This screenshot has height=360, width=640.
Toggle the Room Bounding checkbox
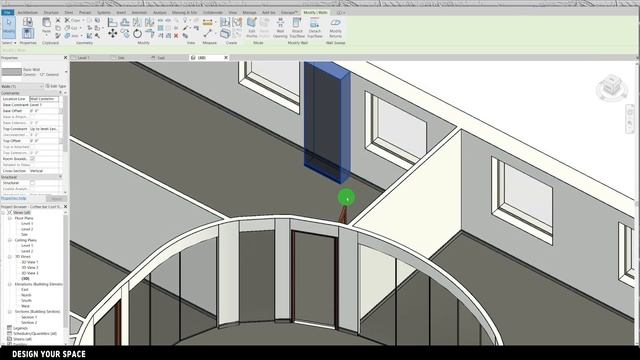33,158
